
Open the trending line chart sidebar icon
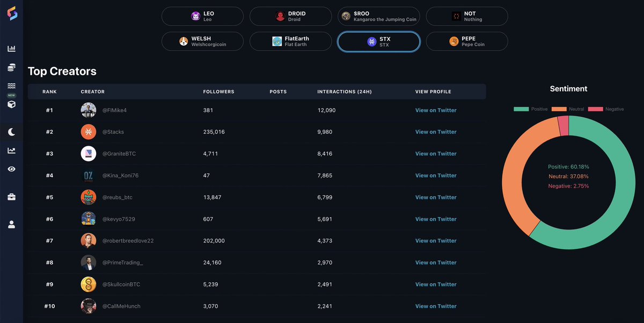tap(11, 151)
